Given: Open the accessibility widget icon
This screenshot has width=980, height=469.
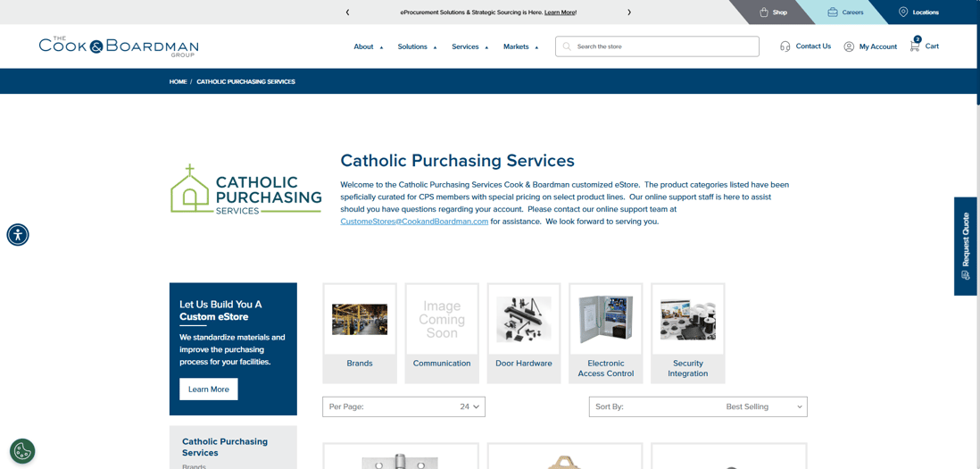Looking at the screenshot, I should (18, 235).
